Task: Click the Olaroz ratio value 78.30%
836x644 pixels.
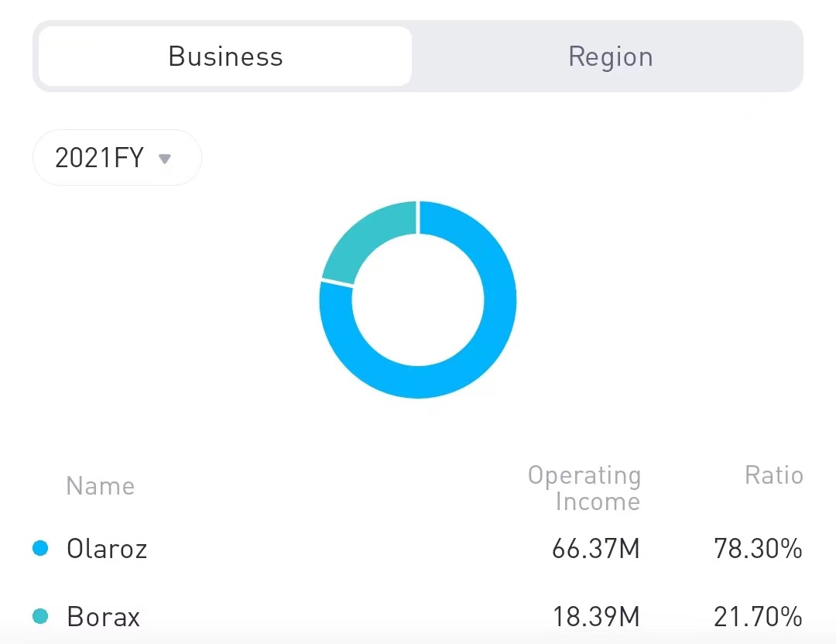Action: click(757, 549)
